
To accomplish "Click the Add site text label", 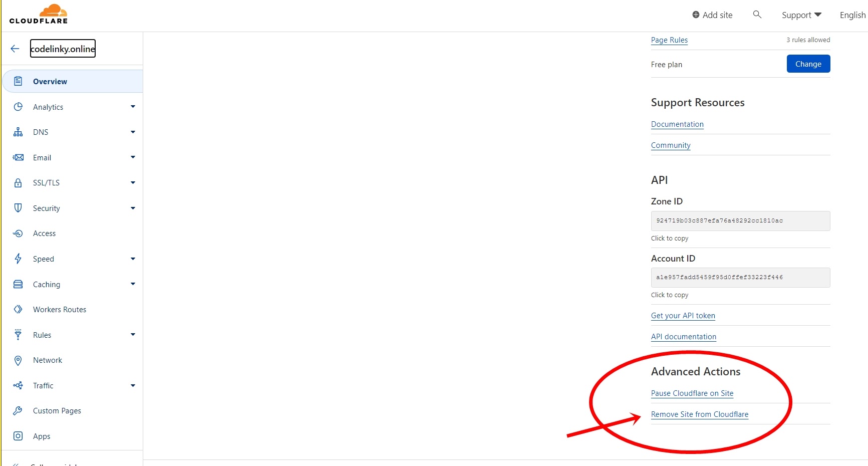I will tap(717, 15).
